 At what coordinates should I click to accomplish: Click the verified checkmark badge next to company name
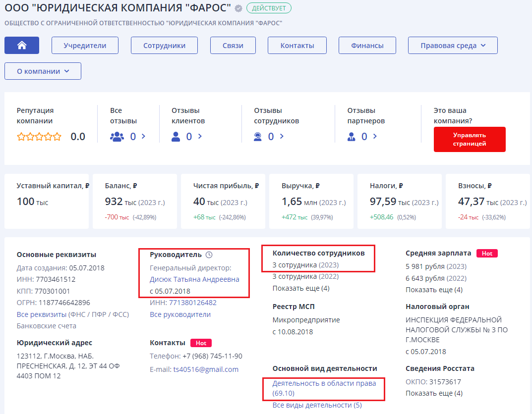(x=238, y=8)
